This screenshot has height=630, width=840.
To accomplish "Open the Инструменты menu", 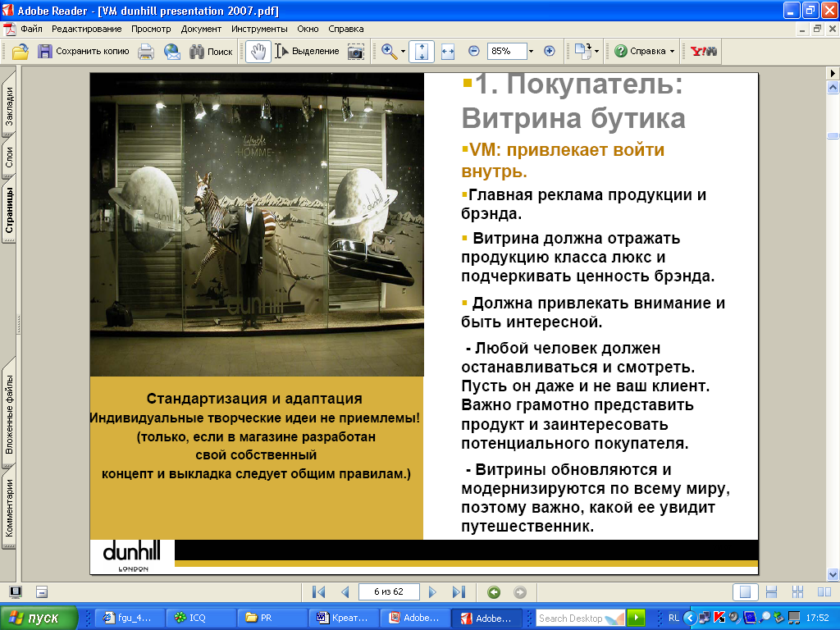I will (x=259, y=29).
